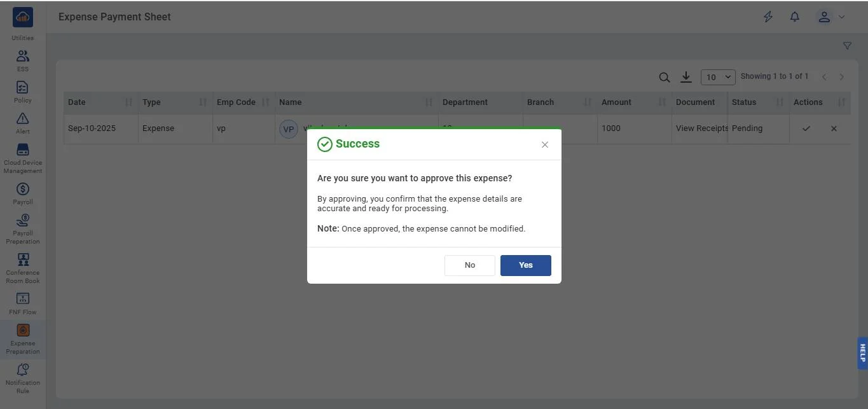868x409 pixels.
Task: Click the lightning quick-actions icon
Action: coord(768,17)
